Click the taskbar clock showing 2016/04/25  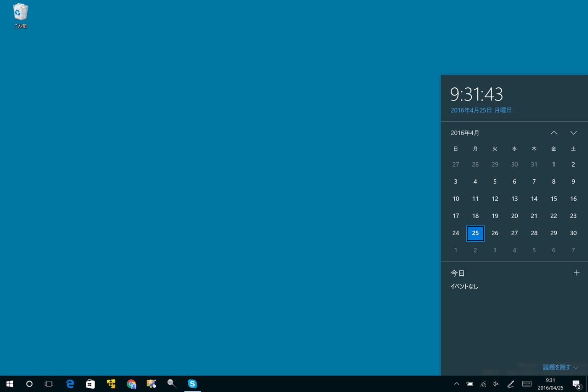[x=550, y=384]
